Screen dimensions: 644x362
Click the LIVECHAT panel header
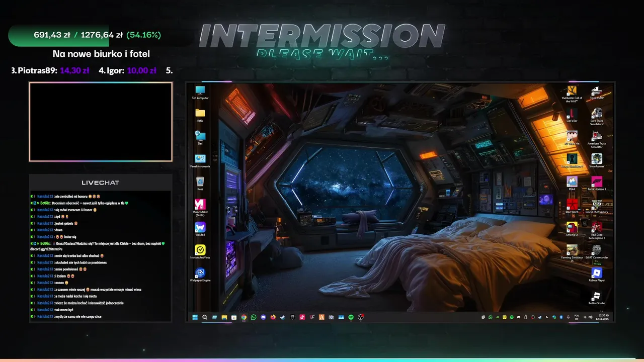click(x=100, y=183)
